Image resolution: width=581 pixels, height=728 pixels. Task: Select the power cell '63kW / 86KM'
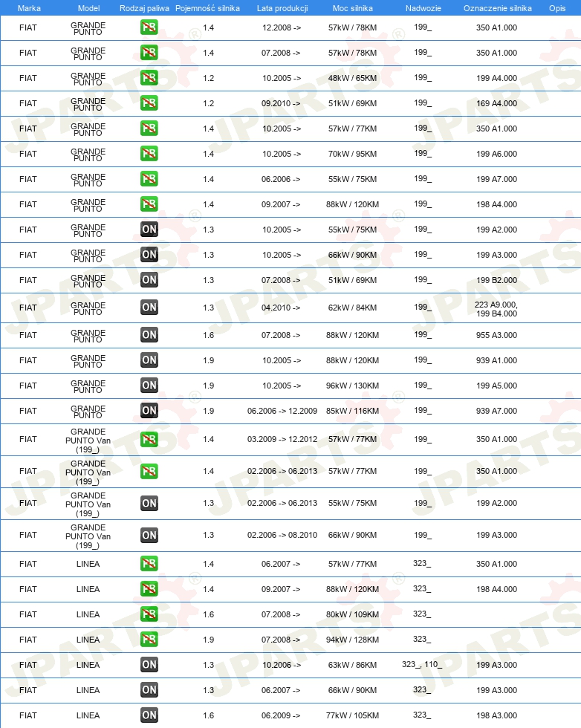(352, 665)
